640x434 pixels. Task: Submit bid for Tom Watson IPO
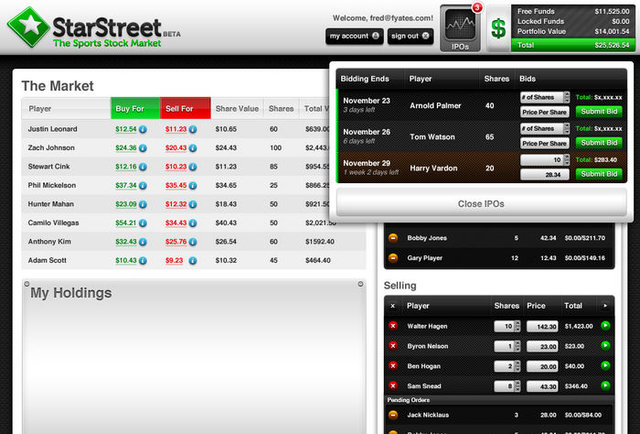599,142
